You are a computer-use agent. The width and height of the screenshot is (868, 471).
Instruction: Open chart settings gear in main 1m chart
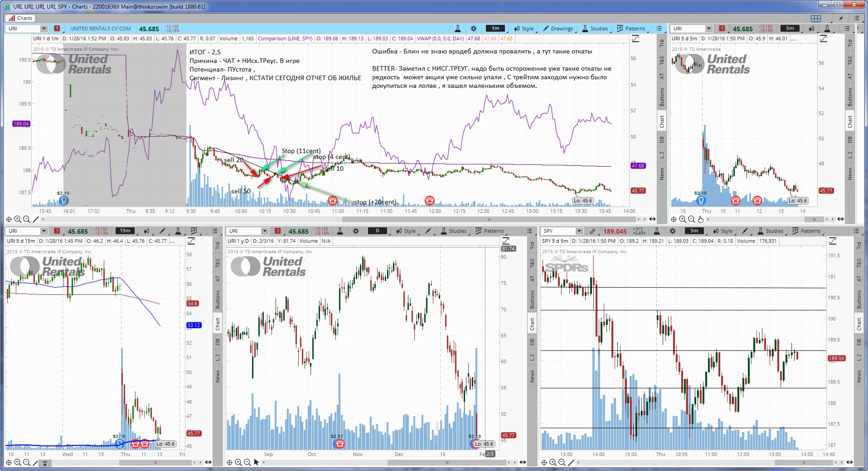(474, 29)
